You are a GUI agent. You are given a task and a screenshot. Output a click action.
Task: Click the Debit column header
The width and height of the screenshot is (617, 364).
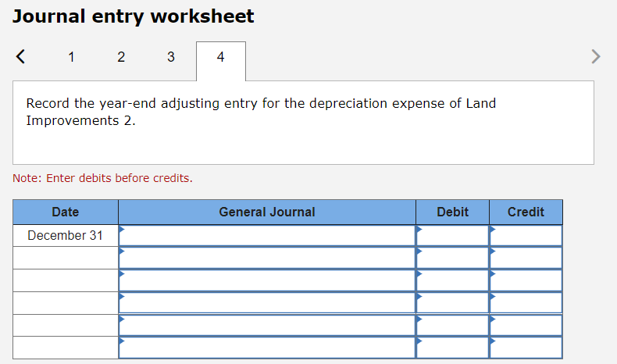point(452,212)
